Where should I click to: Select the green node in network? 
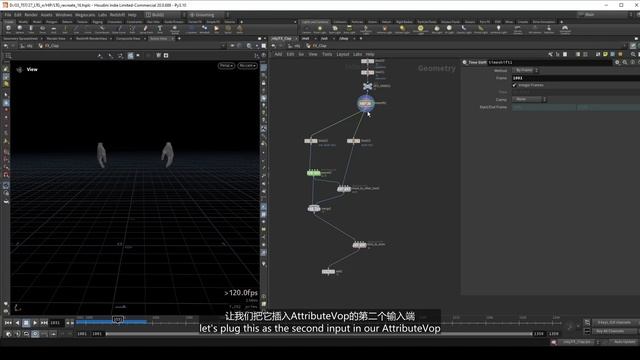(313, 173)
